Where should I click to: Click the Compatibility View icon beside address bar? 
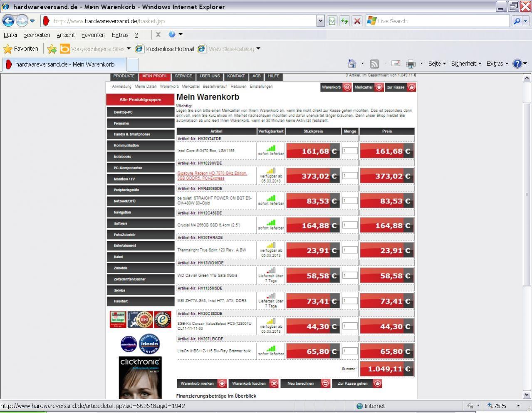click(x=332, y=21)
